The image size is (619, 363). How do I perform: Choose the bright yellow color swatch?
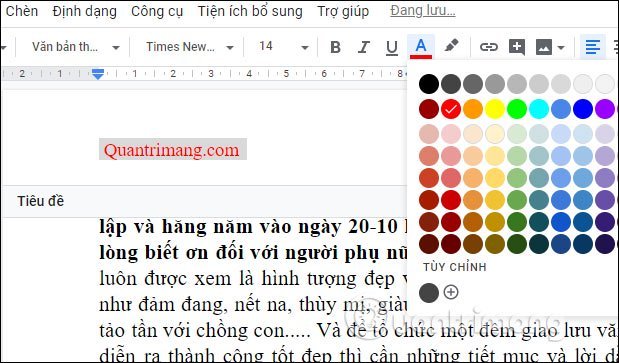[495, 109]
